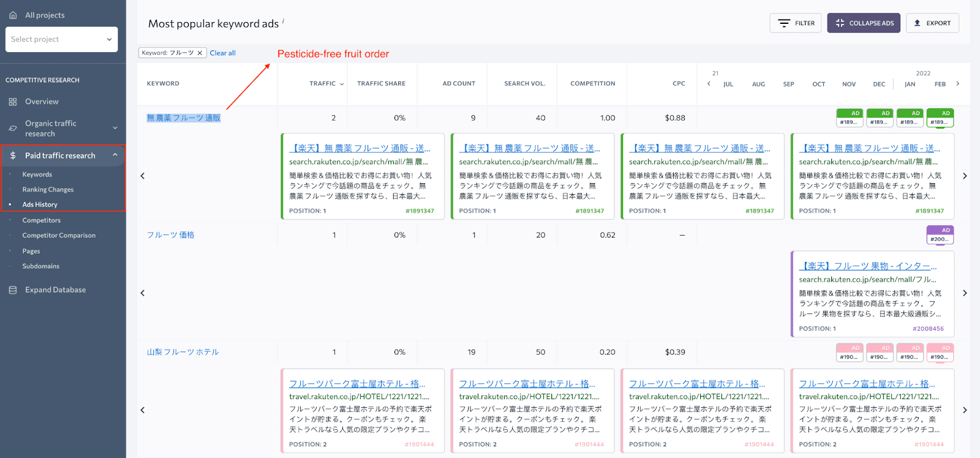
Task: Click keyword link 山梨 フルーツ ホテル
Action: point(183,352)
